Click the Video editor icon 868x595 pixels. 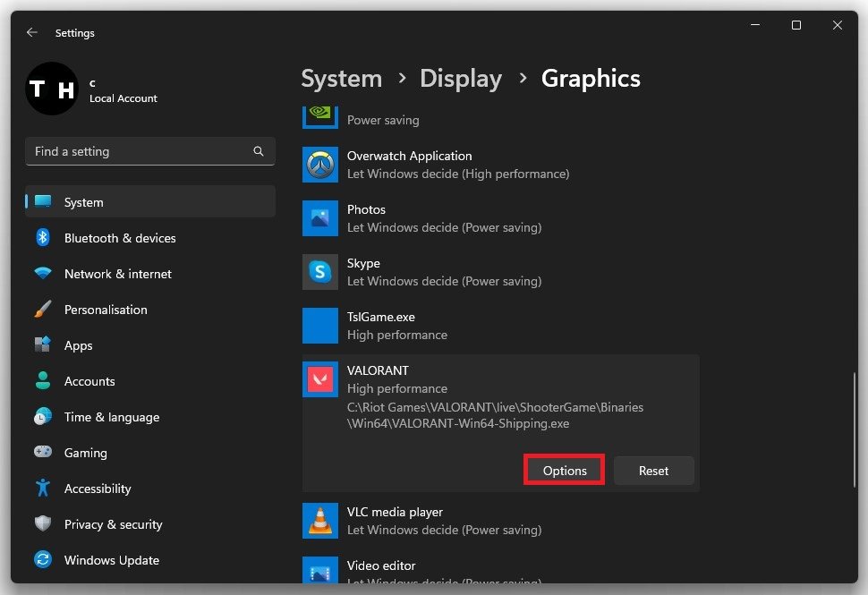[x=320, y=571]
